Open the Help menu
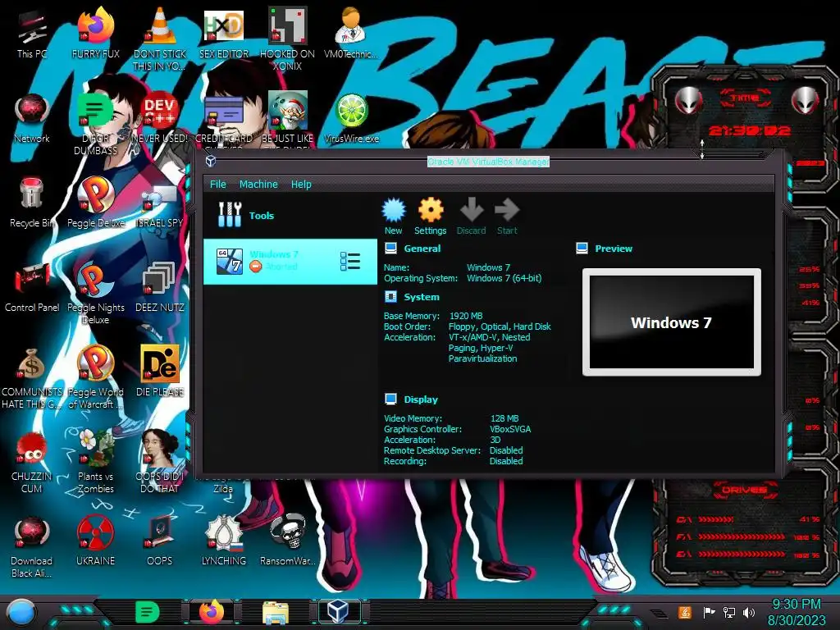 [x=301, y=185]
